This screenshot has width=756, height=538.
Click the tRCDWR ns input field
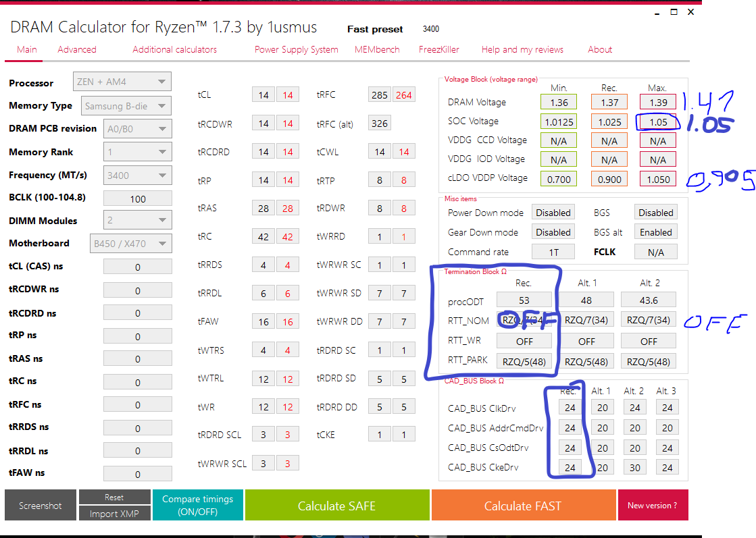click(x=137, y=290)
